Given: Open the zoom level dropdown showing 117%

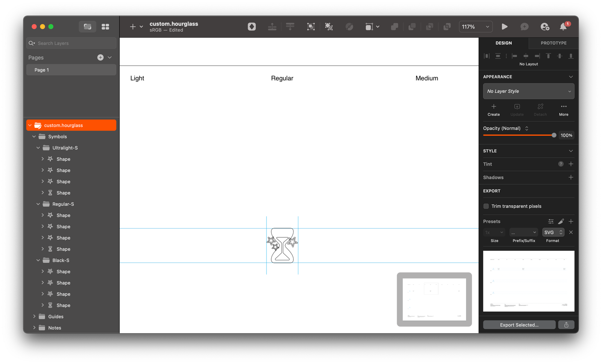Looking at the screenshot, I should pos(475,27).
